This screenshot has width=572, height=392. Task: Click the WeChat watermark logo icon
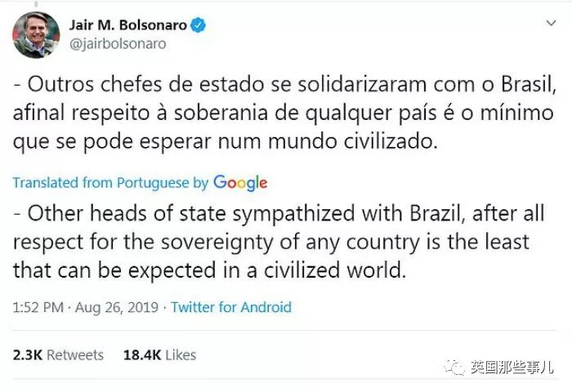coord(454,367)
